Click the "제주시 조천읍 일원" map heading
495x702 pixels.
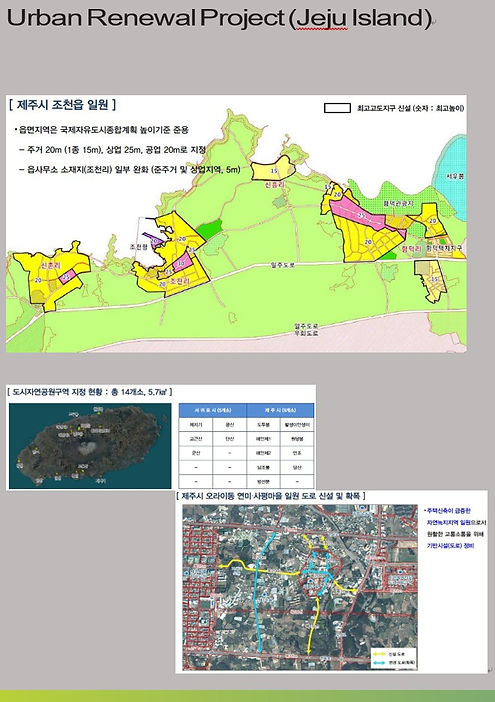[x=62, y=105]
